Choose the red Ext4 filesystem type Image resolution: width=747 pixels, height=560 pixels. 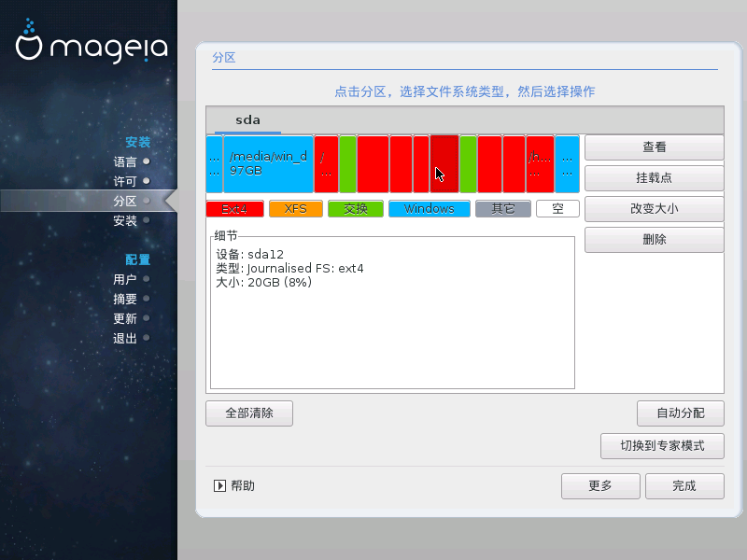(x=235, y=209)
